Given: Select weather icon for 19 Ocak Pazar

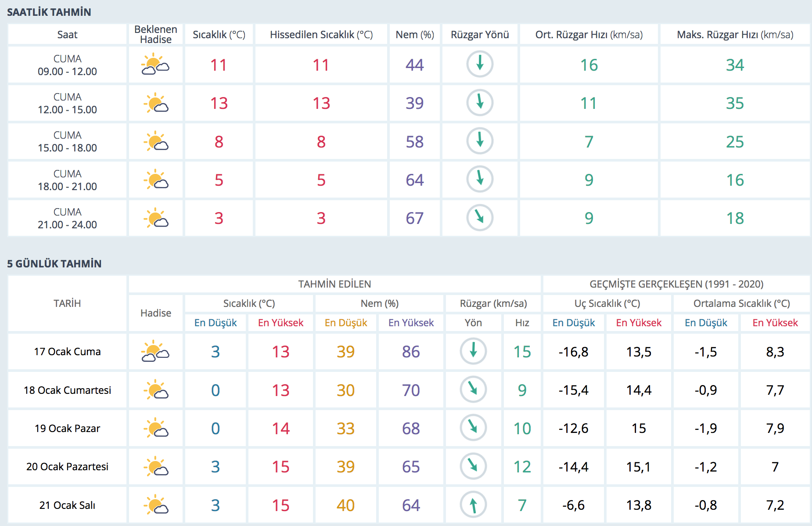Looking at the screenshot, I should (155, 428).
